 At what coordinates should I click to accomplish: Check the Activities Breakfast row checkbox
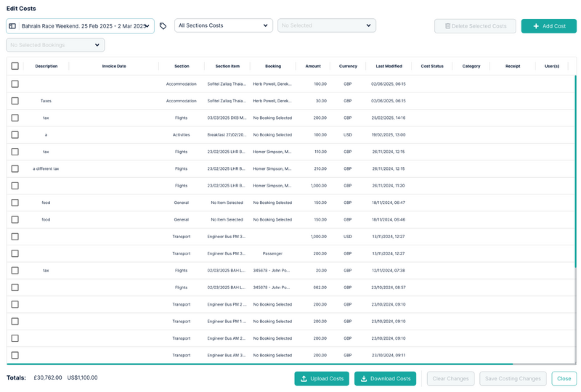click(15, 135)
